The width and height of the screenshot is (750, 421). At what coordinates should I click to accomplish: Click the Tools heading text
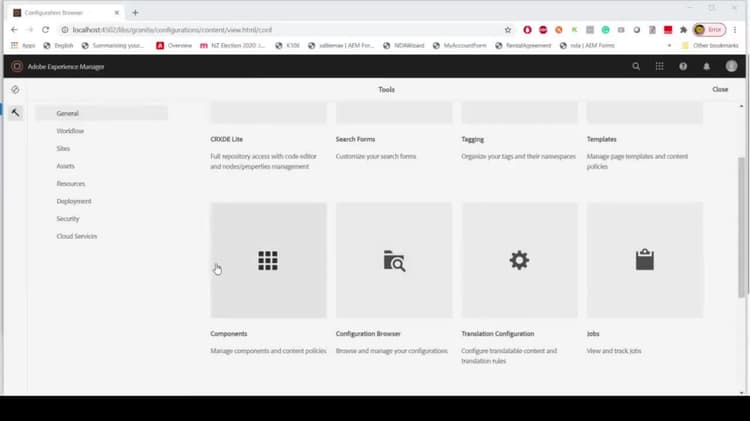point(386,89)
